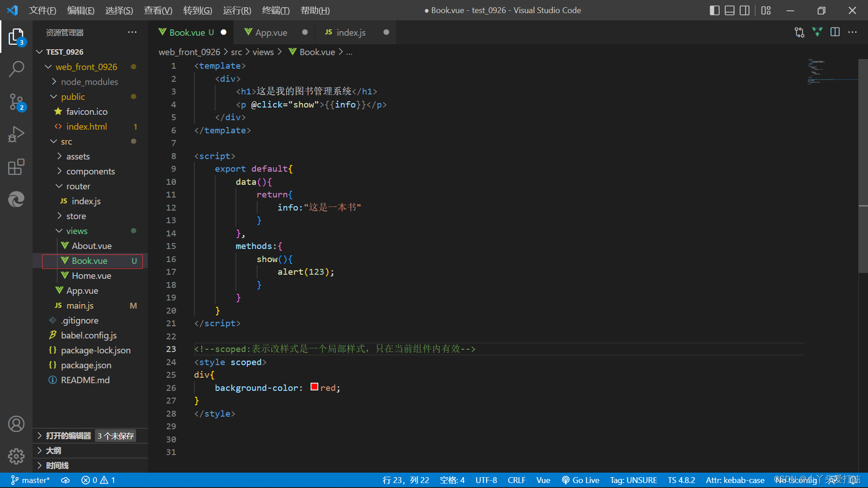Click the editor vertical scrollbar
The width and height of the screenshot is (868, 488).
click(863, 166)
